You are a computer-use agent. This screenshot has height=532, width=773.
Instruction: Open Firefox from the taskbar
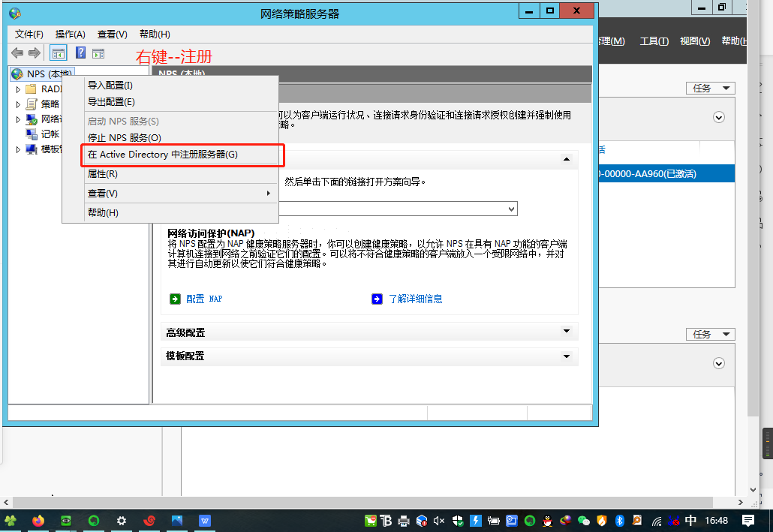tap(38, 521)
